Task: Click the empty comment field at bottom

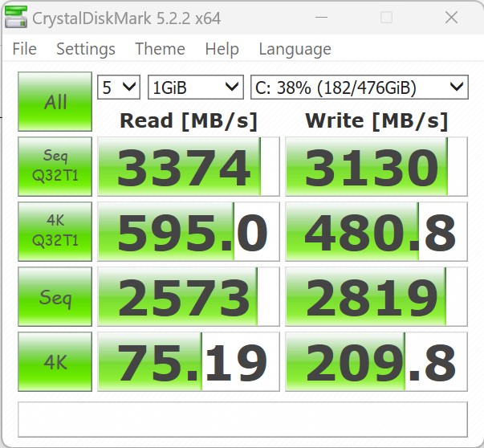Action: tap(242, 419)
